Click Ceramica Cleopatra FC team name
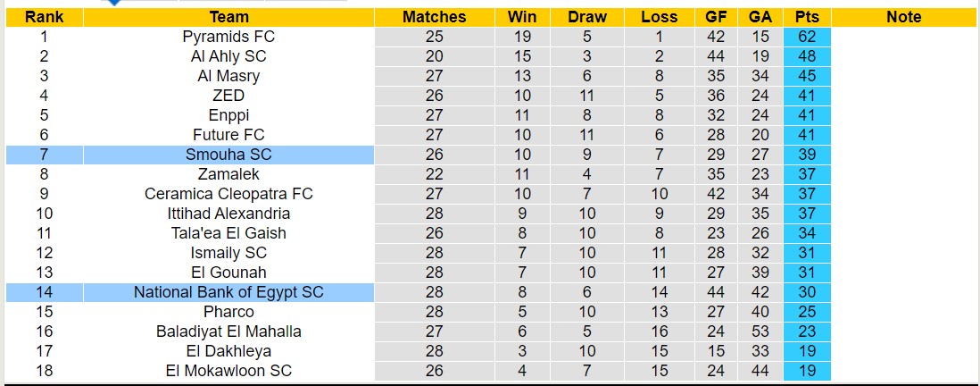Viewport: 980px width, 386px height. (x=228, y=194)
